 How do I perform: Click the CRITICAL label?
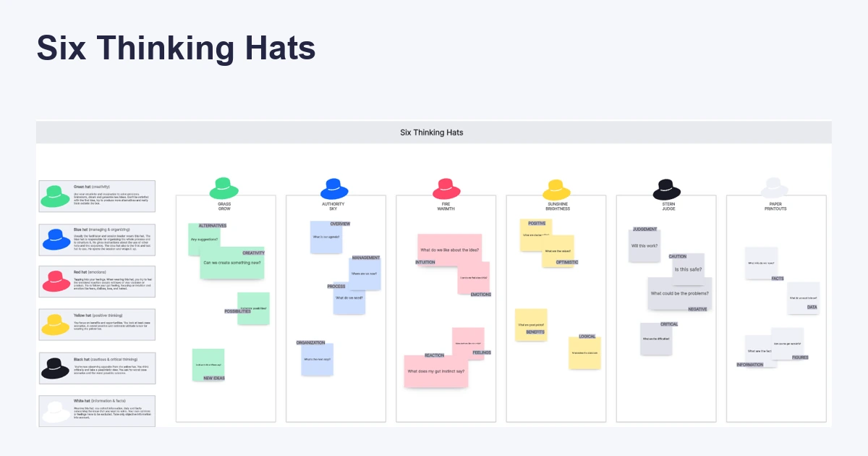[x=669, y=324]
